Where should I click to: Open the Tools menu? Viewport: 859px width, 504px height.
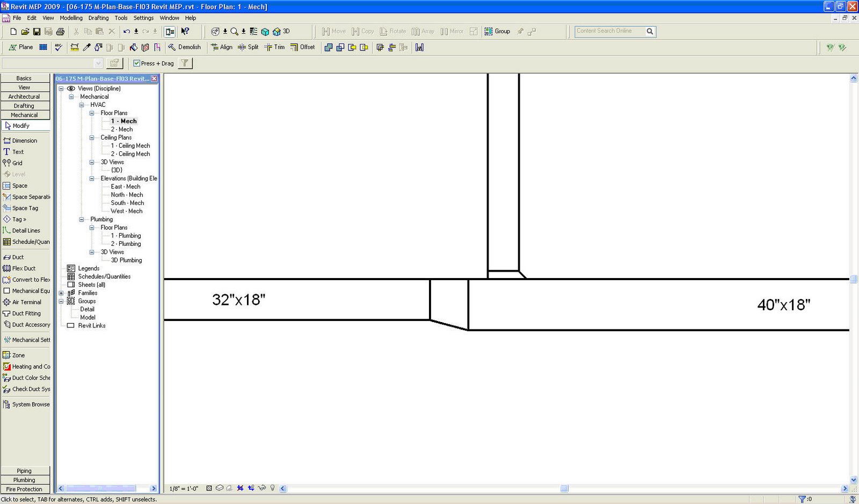[121, 18]
